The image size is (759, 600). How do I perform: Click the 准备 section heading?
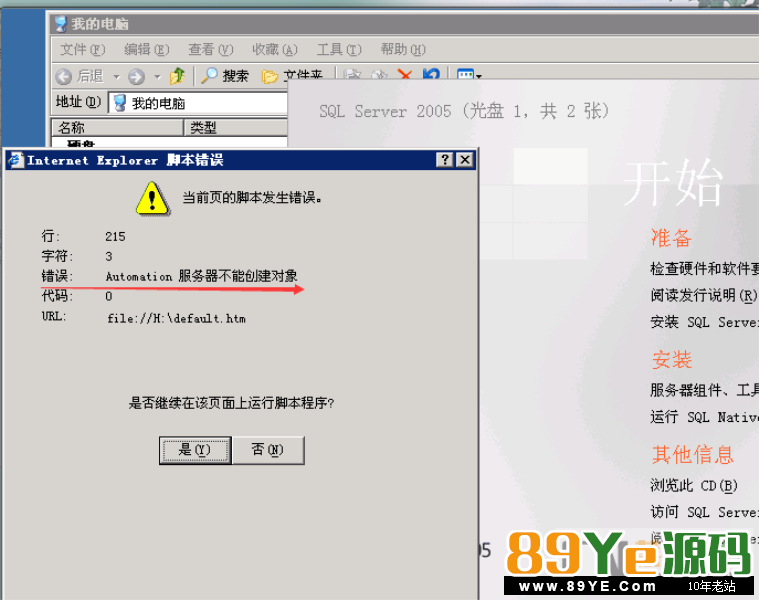pos(671,238)
